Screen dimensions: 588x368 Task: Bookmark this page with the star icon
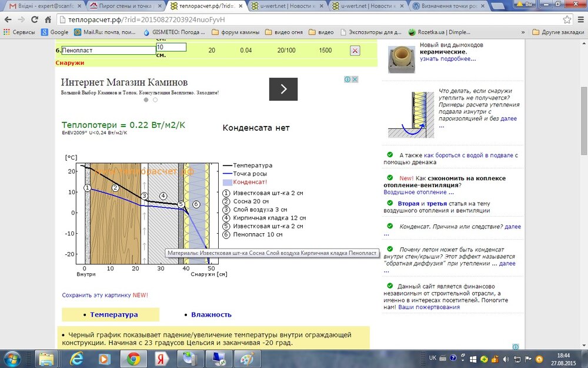click(567, 19)
